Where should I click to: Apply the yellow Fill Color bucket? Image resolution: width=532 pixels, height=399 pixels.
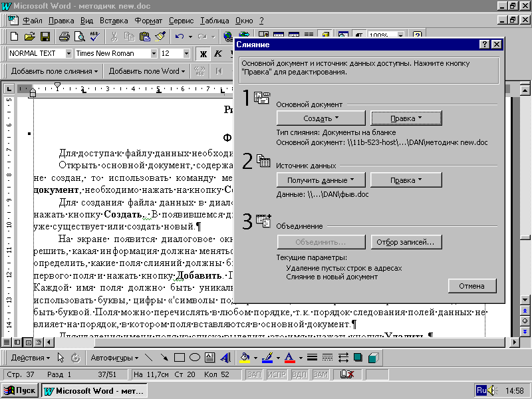[245, 358]
